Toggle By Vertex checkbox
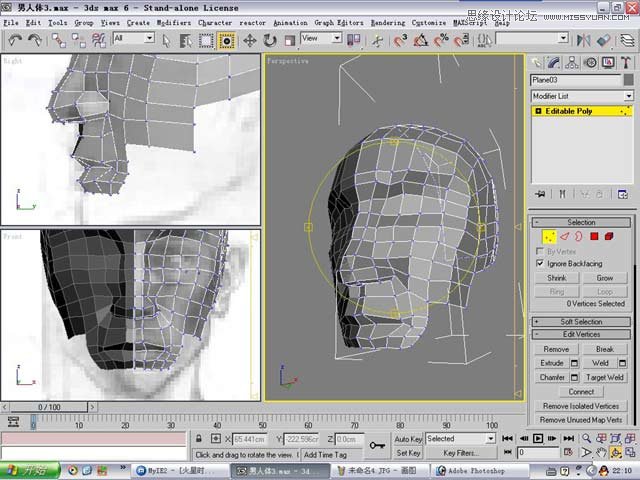The width and height of the screenshot is (640, 480). tap(540, 251)
